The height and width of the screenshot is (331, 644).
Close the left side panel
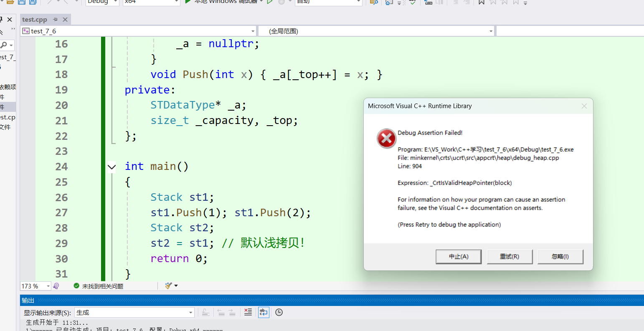10,20
